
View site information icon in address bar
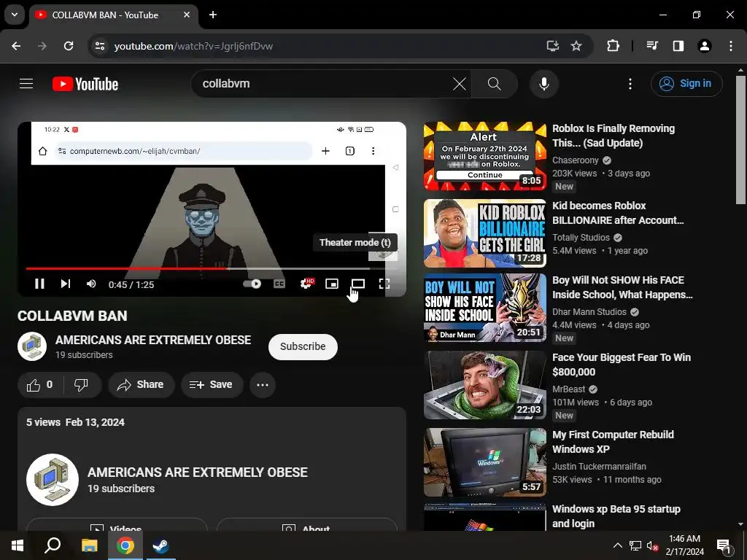tap(100, 46)
